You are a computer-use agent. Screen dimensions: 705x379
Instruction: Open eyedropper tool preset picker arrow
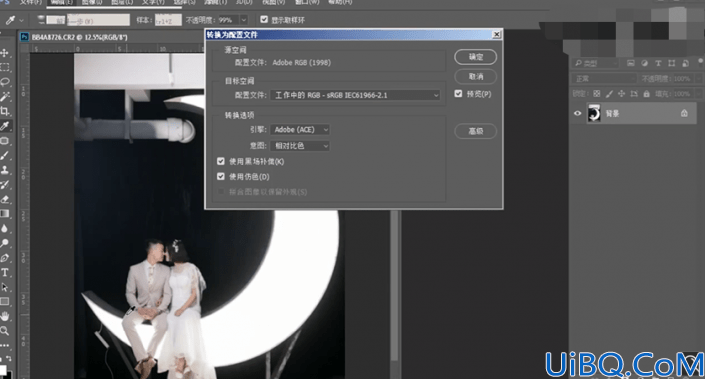point(21,20)
